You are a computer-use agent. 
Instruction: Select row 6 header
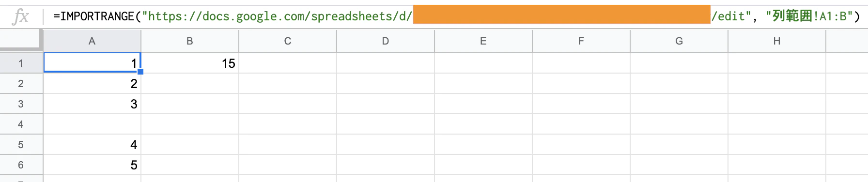[x=21, y=165]
